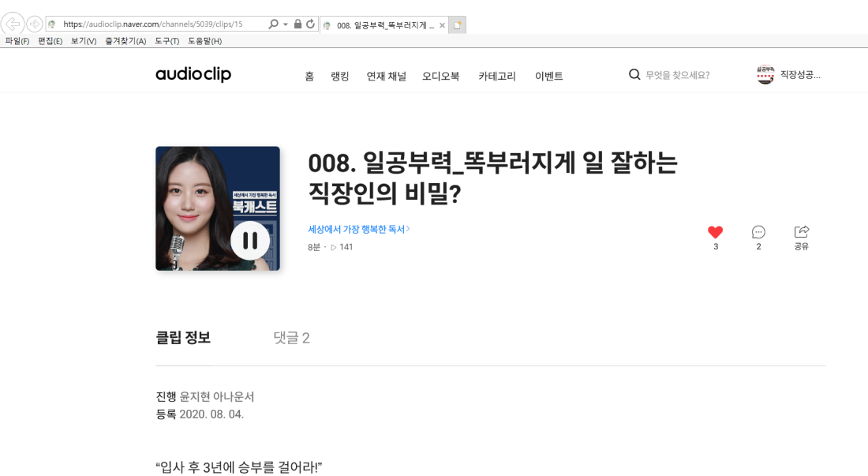
Task: Click the share (공유) icon
Action: (802, 231)
